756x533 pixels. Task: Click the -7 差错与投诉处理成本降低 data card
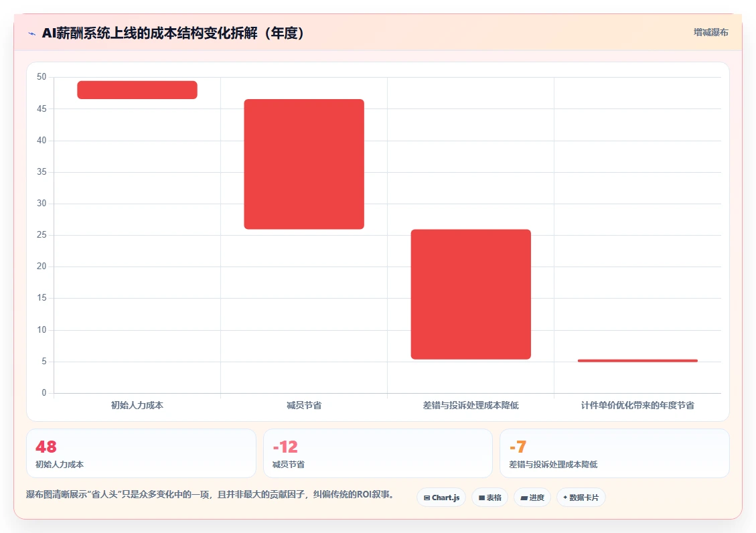click(x=615, y=453)
